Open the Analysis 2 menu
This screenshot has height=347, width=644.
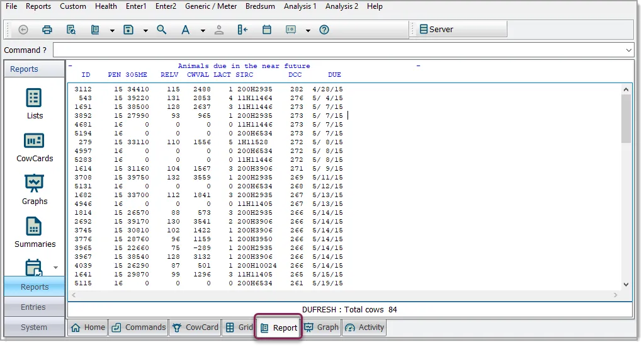[342, 6]
